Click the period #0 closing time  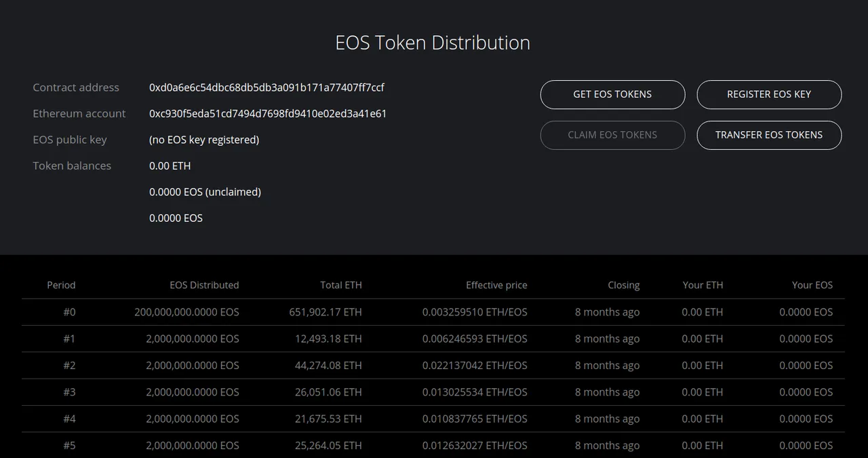[608, 312]
